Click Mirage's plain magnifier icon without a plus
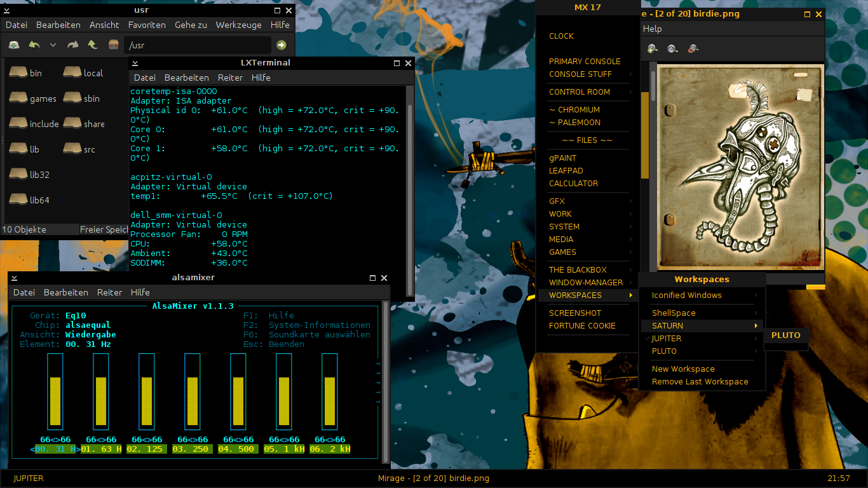Viewport: 868px width, 488px height. 672,48
